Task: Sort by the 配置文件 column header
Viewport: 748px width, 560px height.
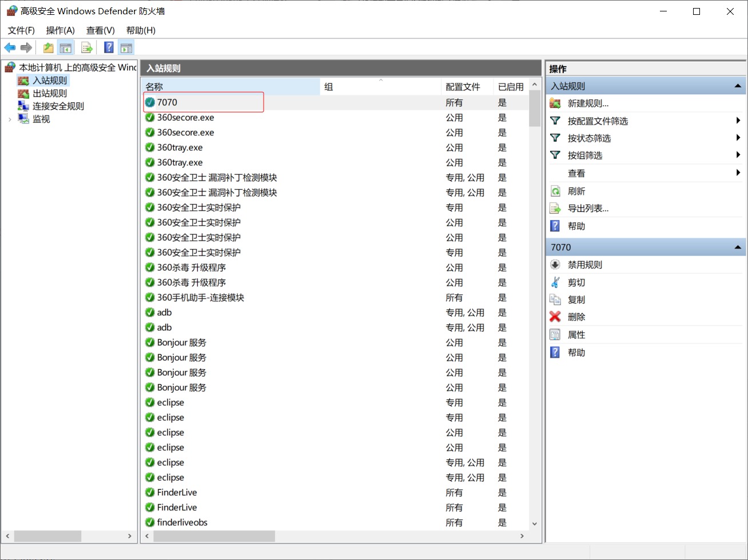Action: pos(467,87)
